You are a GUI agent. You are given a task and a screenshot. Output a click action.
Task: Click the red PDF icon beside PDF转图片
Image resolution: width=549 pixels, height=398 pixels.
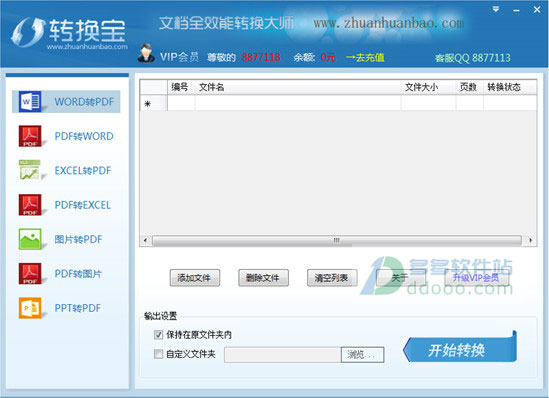pos(30,273)
